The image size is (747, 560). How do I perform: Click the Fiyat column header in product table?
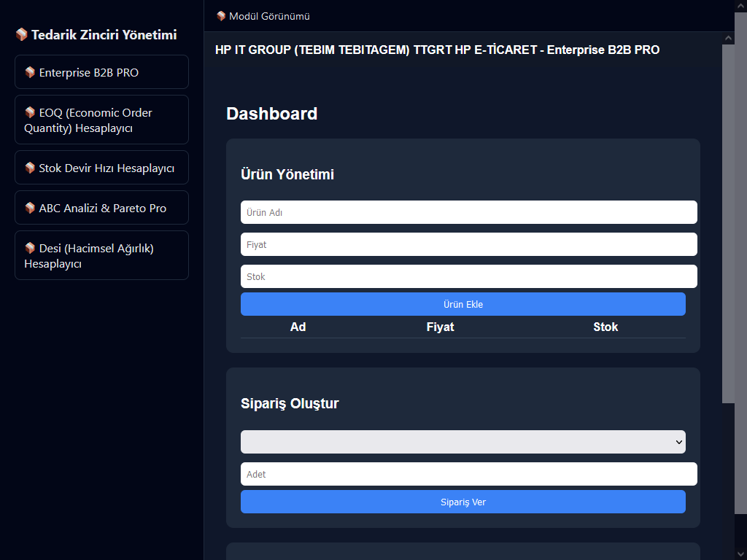tap(440, 327)
